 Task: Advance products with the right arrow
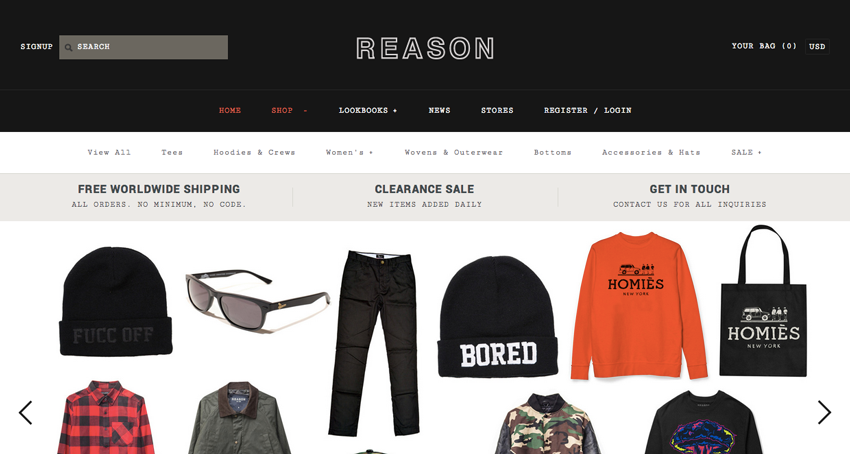pos(824,413)
